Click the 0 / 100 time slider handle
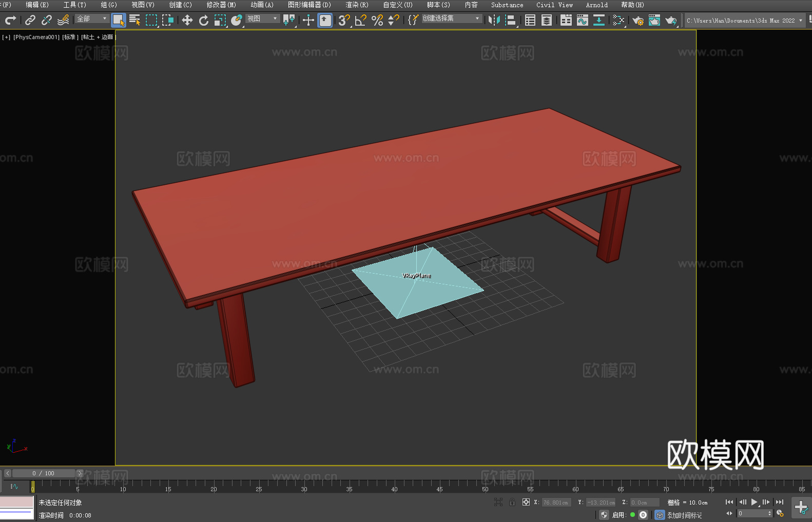Screen dimensions: 812x522 pyautogui.click(x=44, y=473)
